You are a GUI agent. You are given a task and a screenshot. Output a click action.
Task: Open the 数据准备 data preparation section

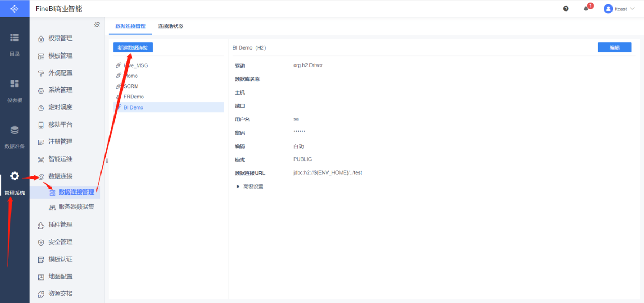14,138
